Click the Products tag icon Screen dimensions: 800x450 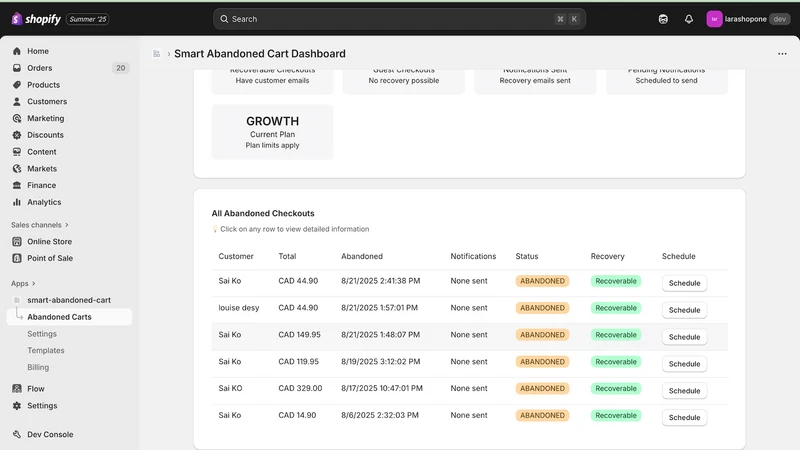click(17, 85)
